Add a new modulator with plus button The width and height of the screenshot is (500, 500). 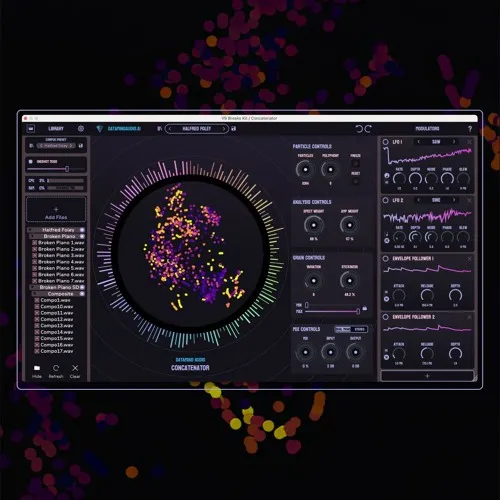427,376
